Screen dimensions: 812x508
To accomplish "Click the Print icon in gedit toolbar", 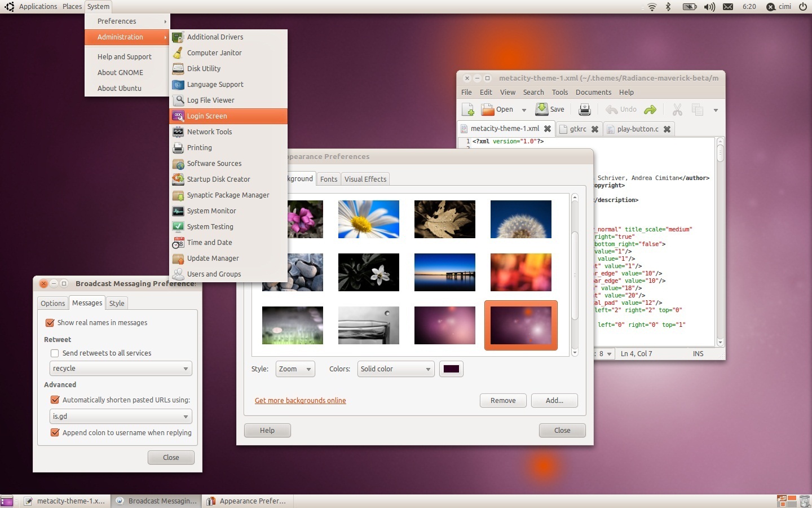I will [x=585, y=110].
